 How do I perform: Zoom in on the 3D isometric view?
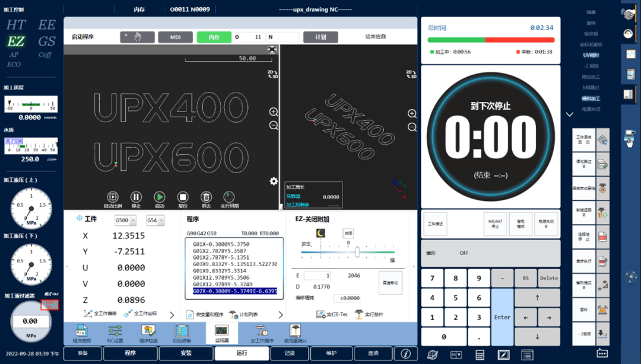(412, 114)
